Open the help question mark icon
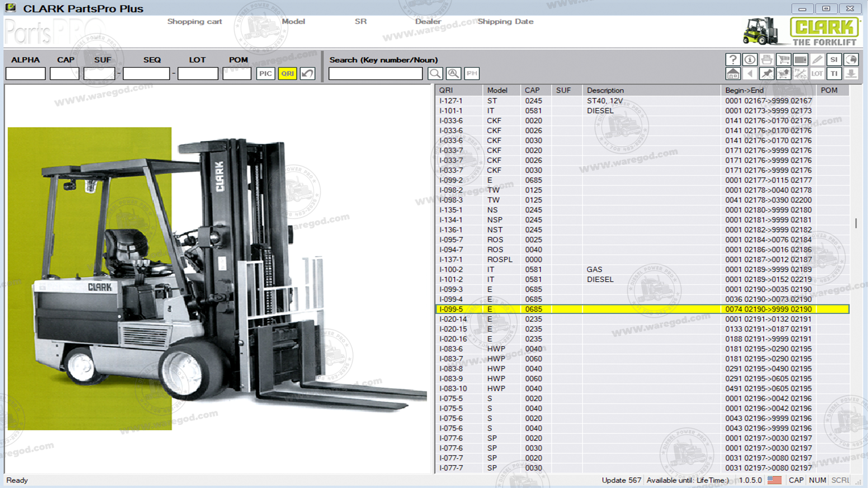 [x=733, y=60]
